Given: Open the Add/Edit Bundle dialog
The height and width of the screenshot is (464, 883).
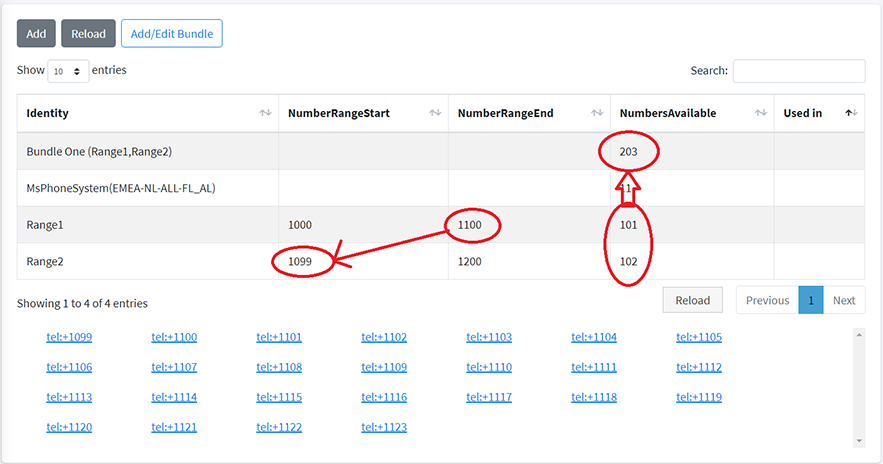Looking at the screenshot, I should (x=172, y=34).
